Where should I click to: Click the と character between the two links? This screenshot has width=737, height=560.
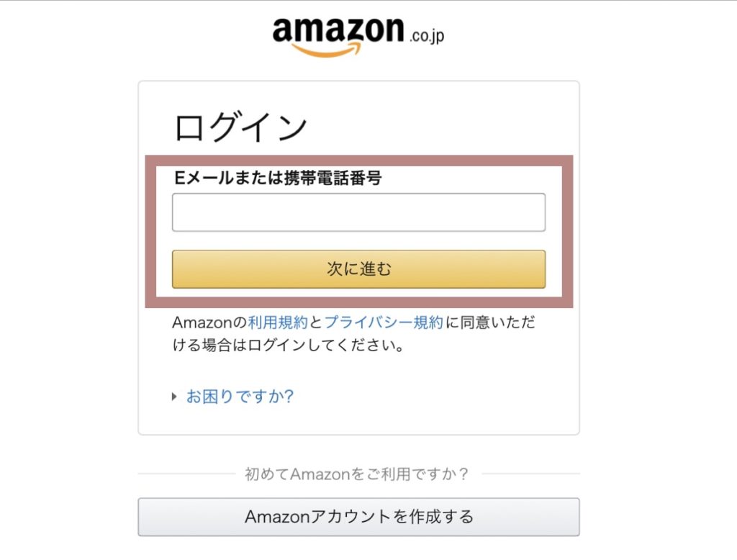pos(316,322)
